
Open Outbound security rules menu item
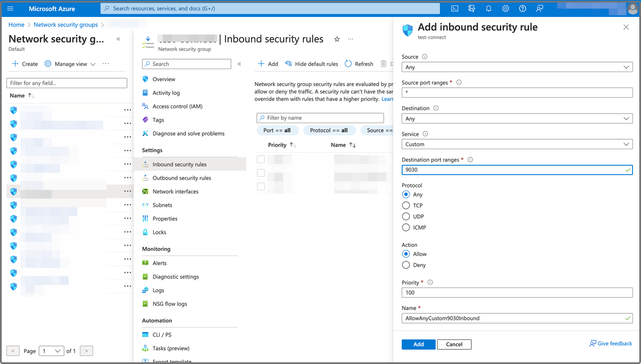[x=181, y=178]
